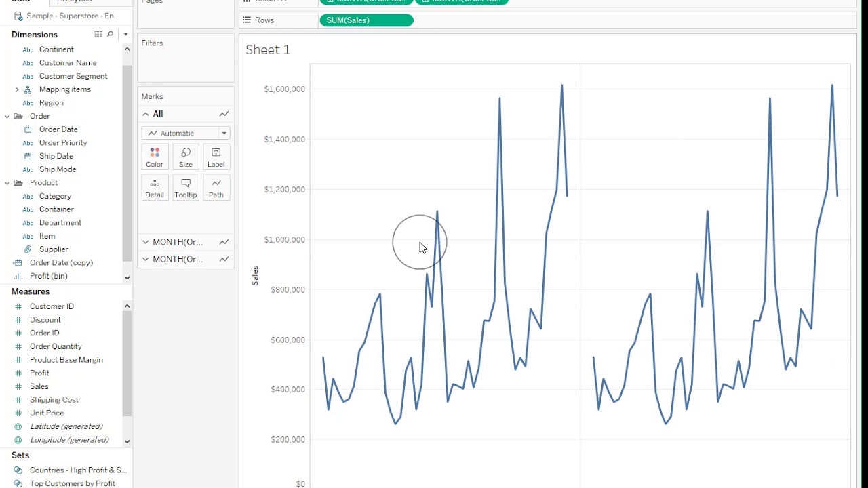Select the Department field
This screenshot has height=488, width=868.
(60, 223)
